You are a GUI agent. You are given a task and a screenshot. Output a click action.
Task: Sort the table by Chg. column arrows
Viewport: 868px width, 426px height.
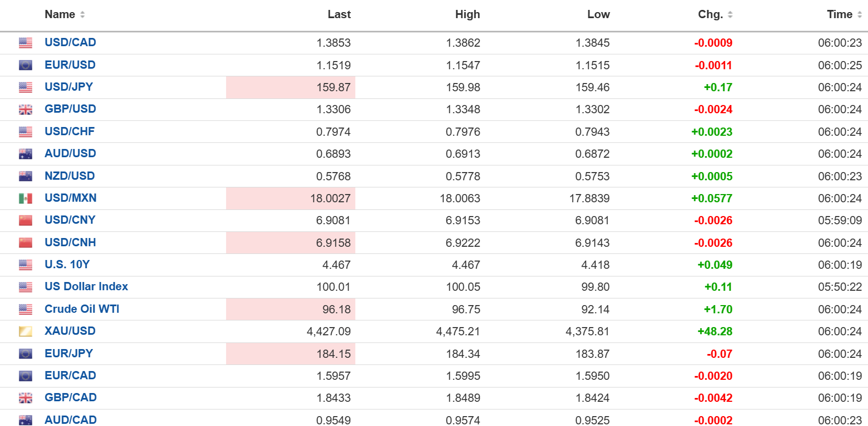coord(730,15)
